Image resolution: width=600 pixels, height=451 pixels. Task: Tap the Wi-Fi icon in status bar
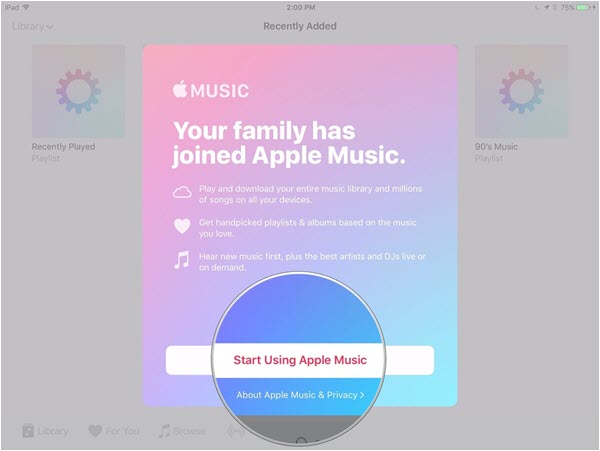point(26,7)
